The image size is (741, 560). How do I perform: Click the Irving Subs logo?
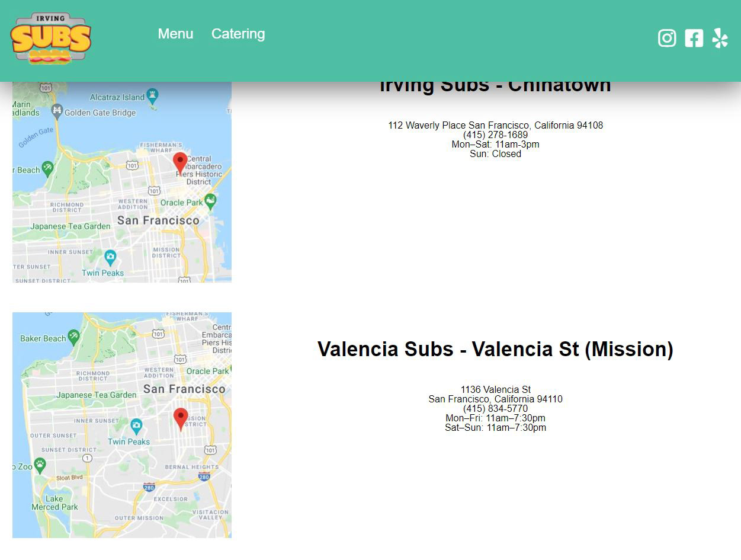(51, 38)
